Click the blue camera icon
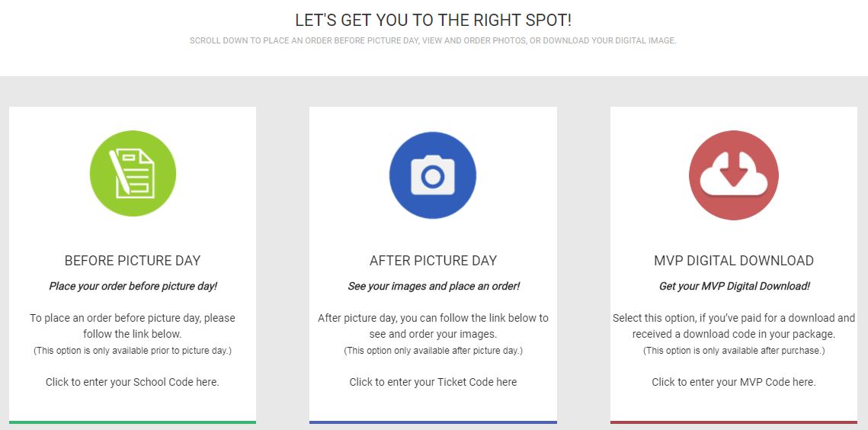Viewport: 868px width, 430px height. [x=433, y=175]
